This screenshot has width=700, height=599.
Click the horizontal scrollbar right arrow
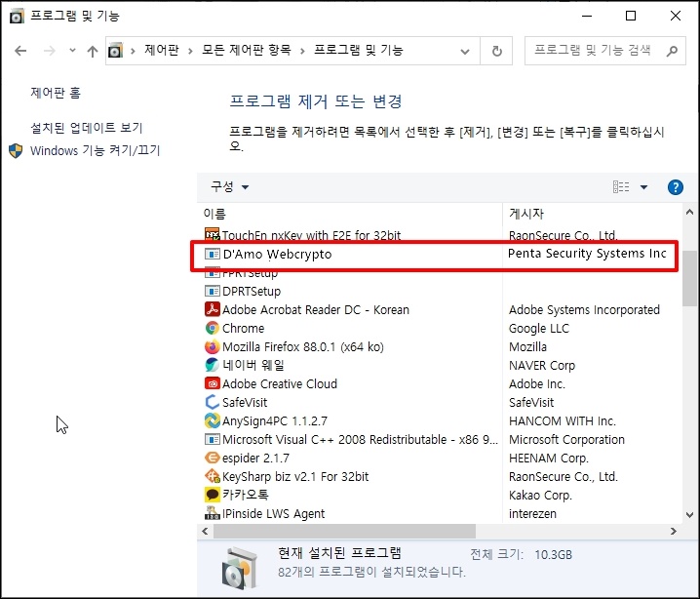pyautogui.click(x=674, y=532)
